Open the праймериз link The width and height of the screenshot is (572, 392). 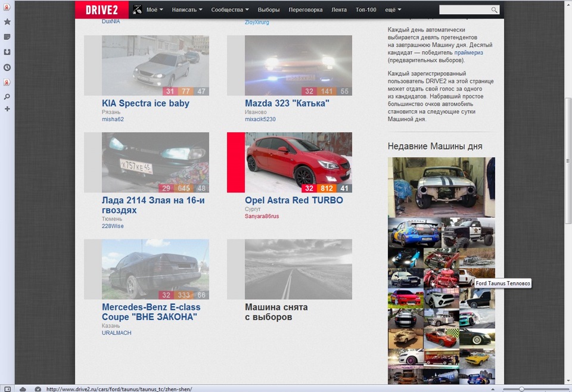pos(468,52)
